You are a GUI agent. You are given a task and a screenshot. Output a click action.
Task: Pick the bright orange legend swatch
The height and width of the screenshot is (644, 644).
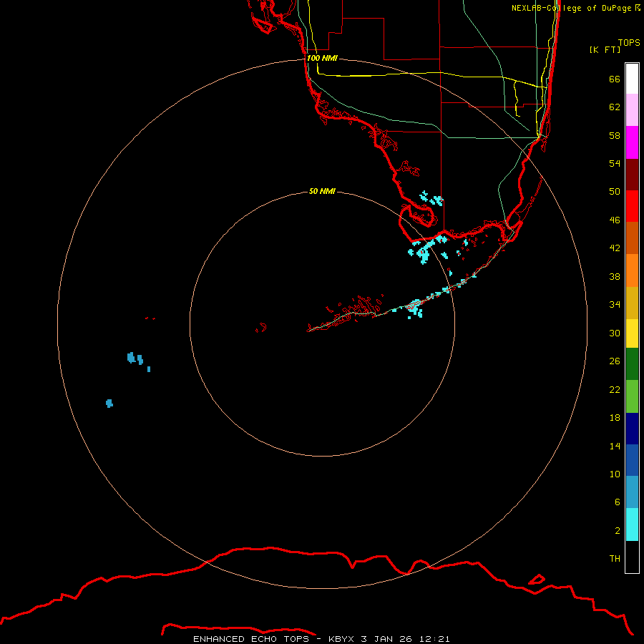click(632, 270)
